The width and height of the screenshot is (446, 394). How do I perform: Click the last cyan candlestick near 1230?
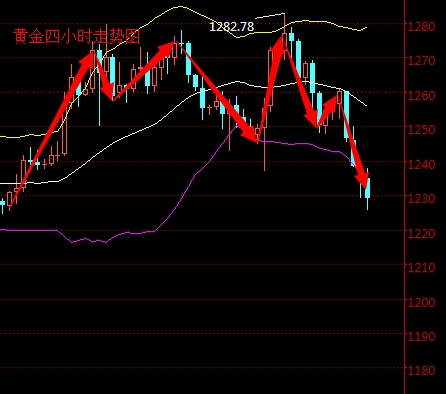pyautogui.click(x=368, y=188)
